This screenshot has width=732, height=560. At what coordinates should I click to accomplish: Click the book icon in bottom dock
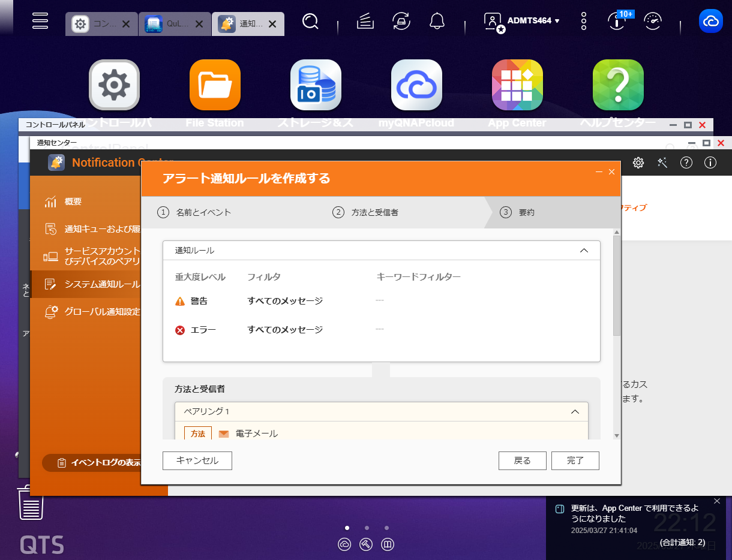[388, 545]
